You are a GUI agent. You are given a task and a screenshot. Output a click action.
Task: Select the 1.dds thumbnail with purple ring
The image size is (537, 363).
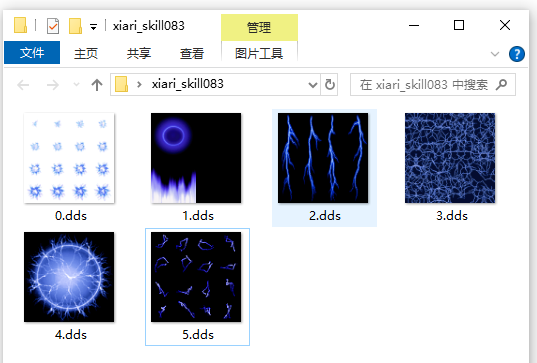tap(196, 158)
